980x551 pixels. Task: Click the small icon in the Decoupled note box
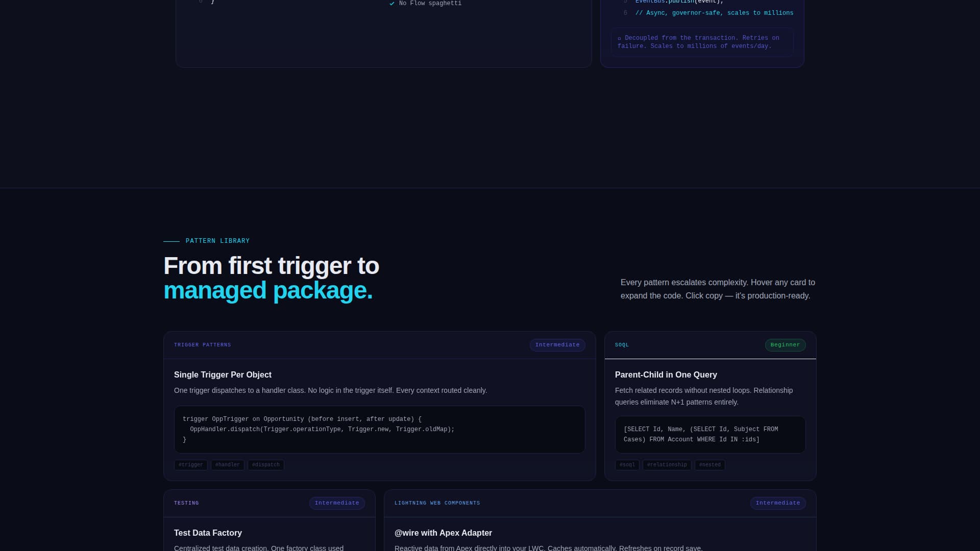619,38
